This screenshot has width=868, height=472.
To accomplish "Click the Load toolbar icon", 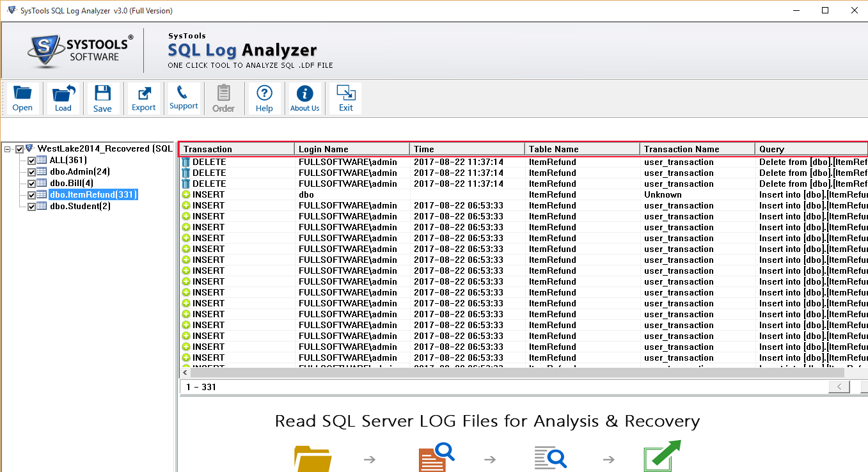I will point(63,98).
